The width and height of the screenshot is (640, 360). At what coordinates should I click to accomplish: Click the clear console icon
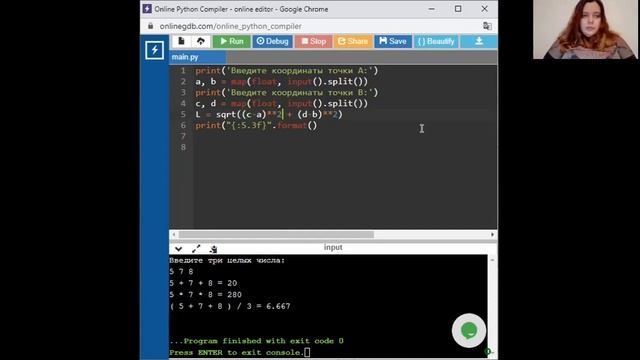(213, 249)
